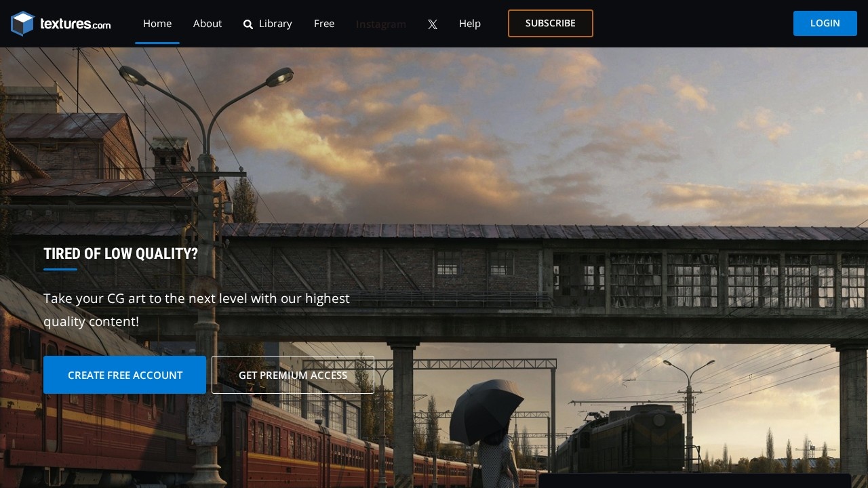Screen dimensions: 868x488
Task: Open the X social media icon
Action: click(433, 24)
